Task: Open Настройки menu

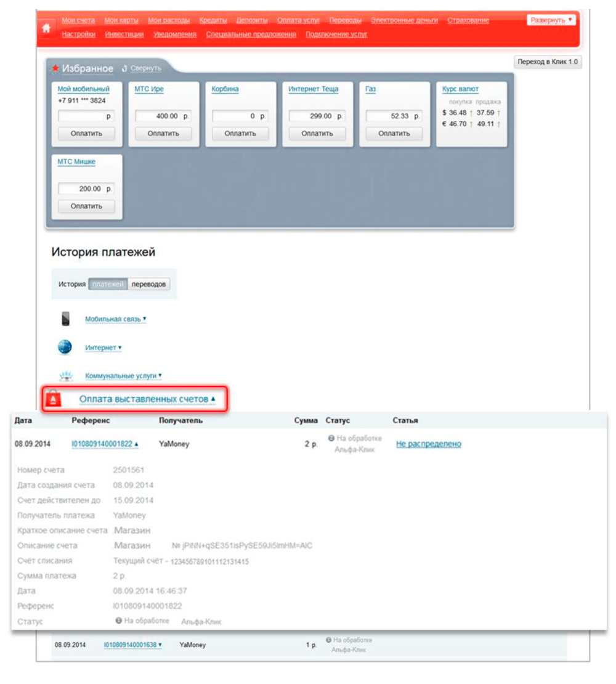Action: coord(78,34)
